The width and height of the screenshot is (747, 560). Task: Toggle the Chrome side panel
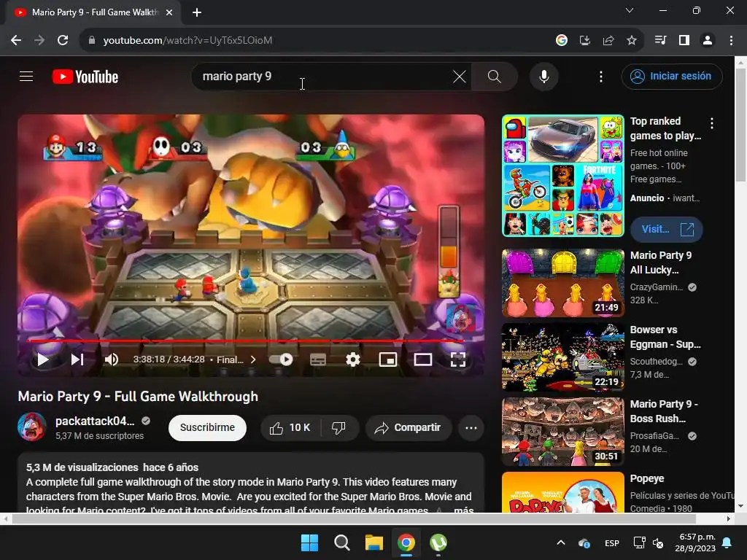[x=684, y=40]
